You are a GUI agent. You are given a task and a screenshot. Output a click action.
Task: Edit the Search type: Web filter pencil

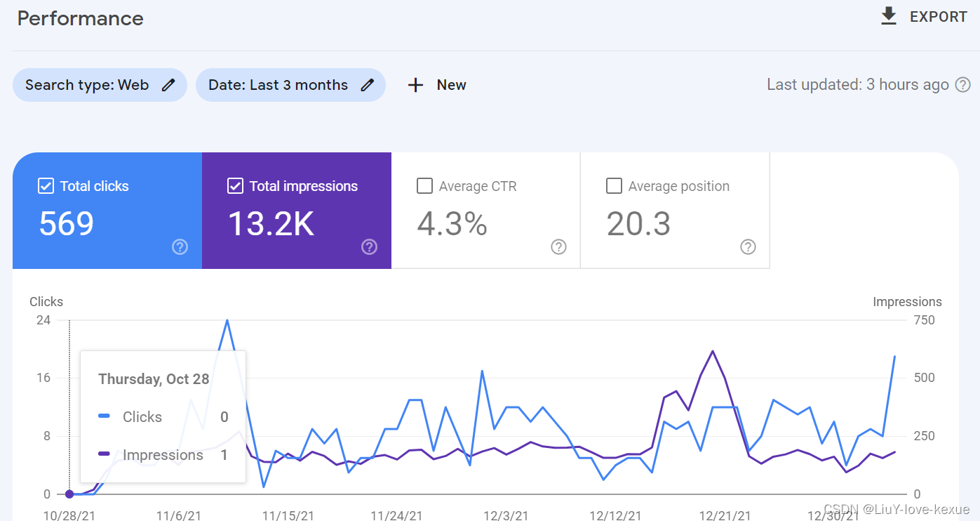168,85
